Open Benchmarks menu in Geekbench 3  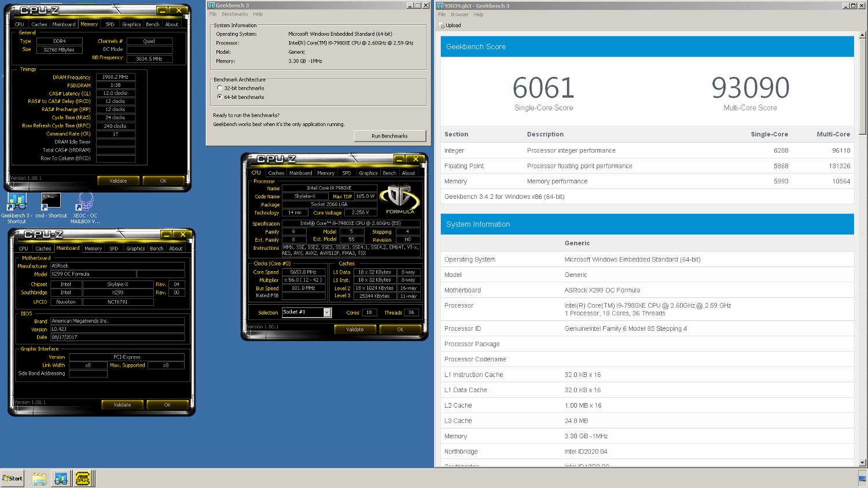pos(234,14)
